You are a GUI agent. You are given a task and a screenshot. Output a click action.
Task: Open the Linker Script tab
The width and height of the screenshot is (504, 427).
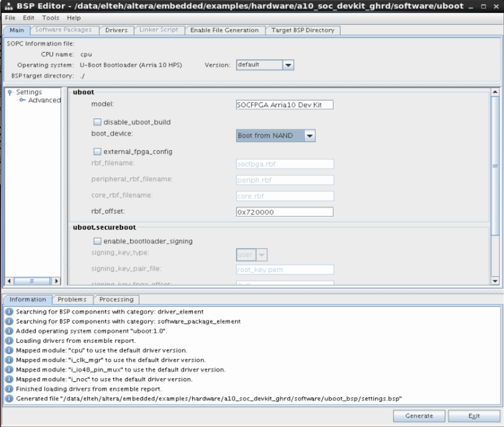pos(159,30)
